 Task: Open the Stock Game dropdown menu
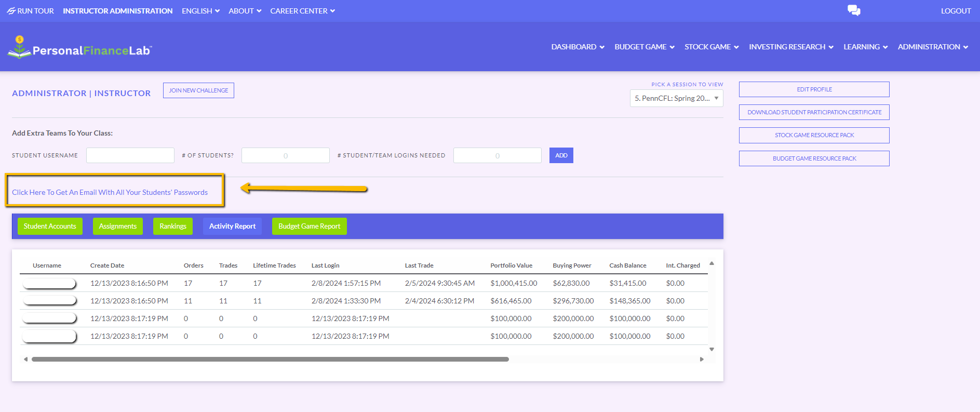711,47
